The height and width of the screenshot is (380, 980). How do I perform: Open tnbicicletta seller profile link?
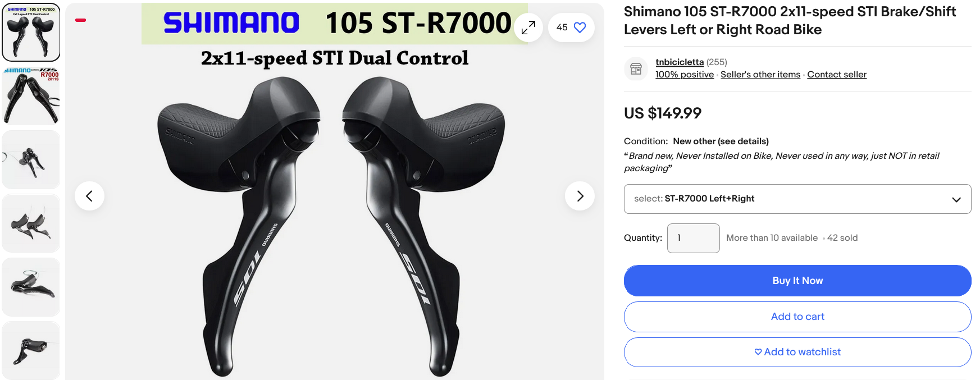[680, 62]
